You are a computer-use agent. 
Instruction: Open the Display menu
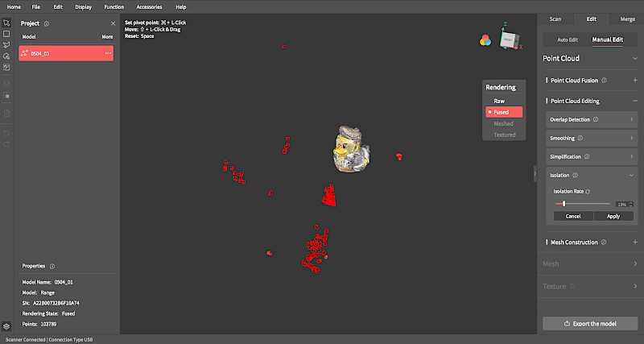(x=84, y=7)
